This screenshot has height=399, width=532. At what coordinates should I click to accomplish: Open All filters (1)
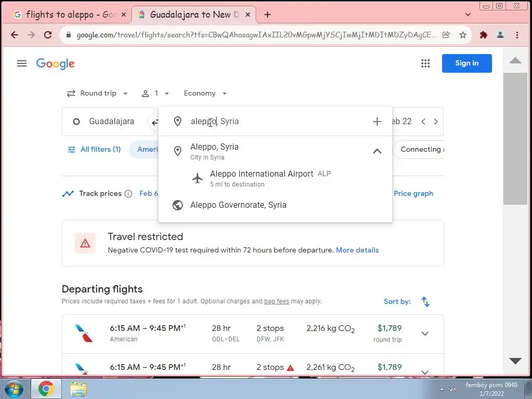pyautogui.click(x=95, y=149)
